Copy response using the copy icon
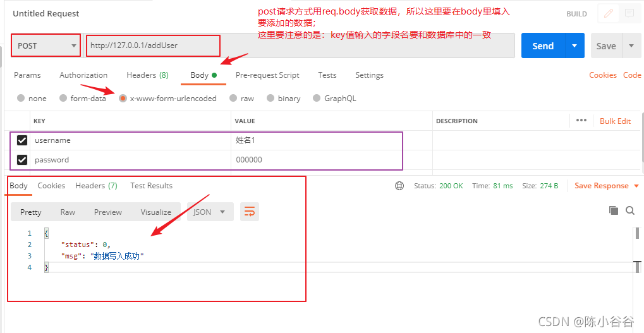This screenshot has height=333, width=644. pyautogui.click(x=613, y=210)
